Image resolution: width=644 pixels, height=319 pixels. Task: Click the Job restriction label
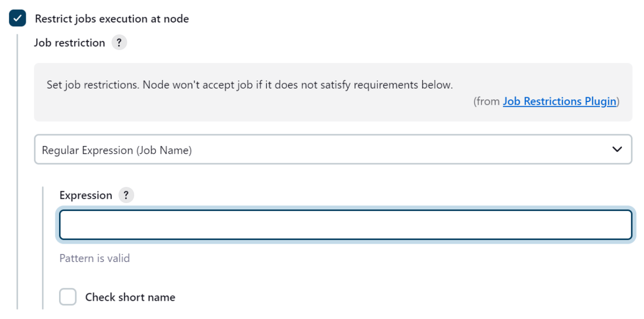coord(70,43)
